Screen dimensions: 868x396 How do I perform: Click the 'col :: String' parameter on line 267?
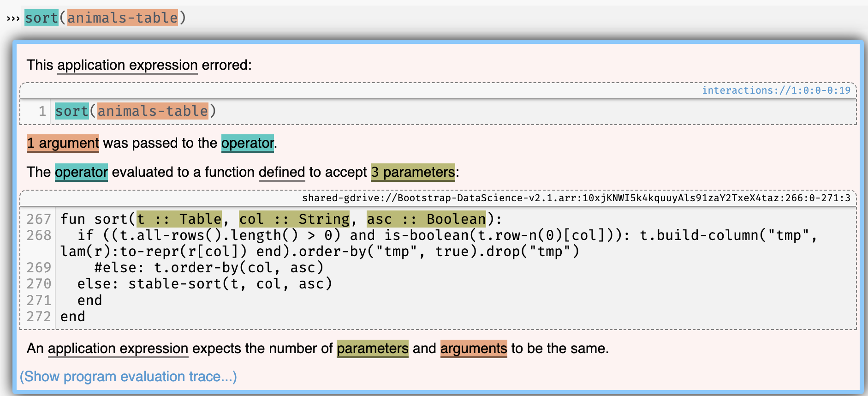(x=294, y=219)
